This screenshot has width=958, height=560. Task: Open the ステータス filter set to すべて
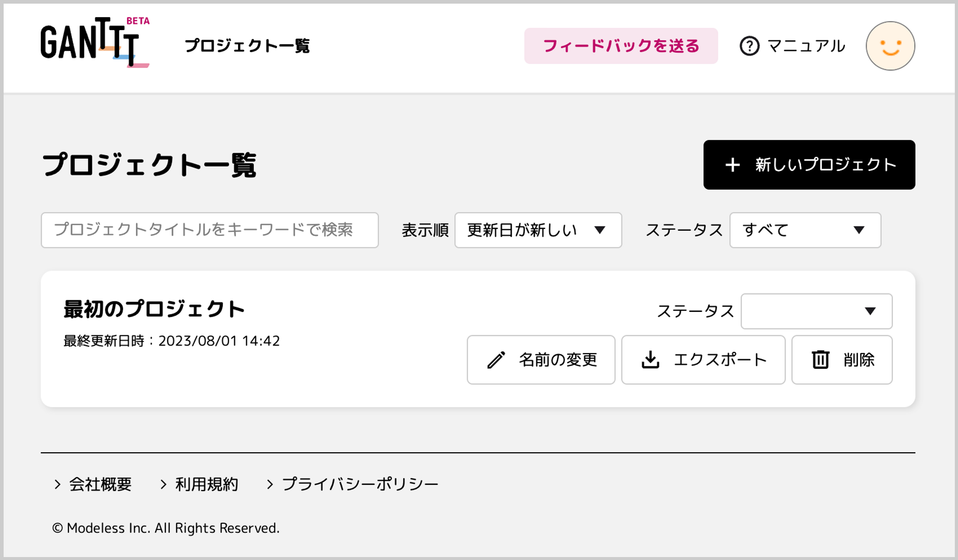coord(805,230)
